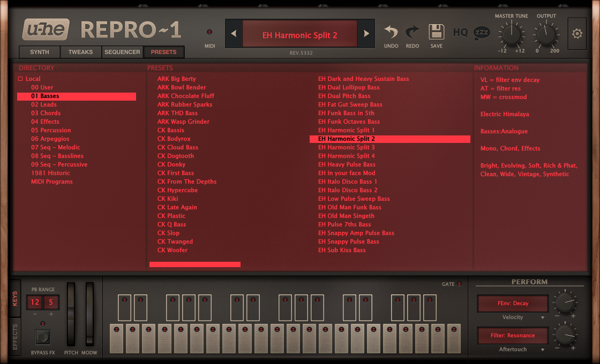Open the FEnv: Decay target selector
This screenshot has height=364, width=600.
tap(513, 303)
